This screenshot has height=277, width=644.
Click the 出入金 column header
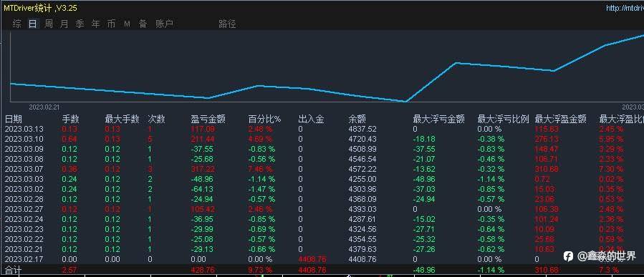pyautogui.click(x=312, y=120)
